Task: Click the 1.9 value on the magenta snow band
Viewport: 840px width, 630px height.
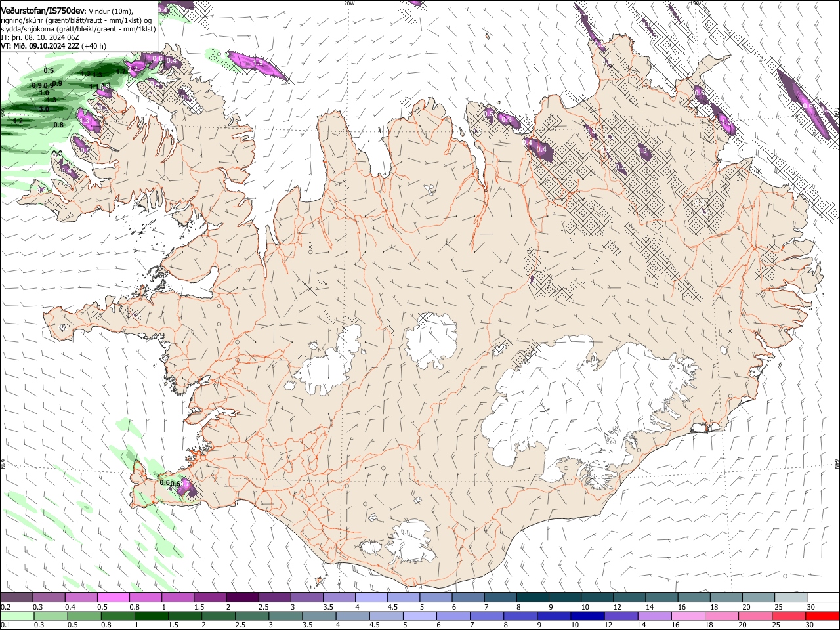Action: click(x=258, y=63)
